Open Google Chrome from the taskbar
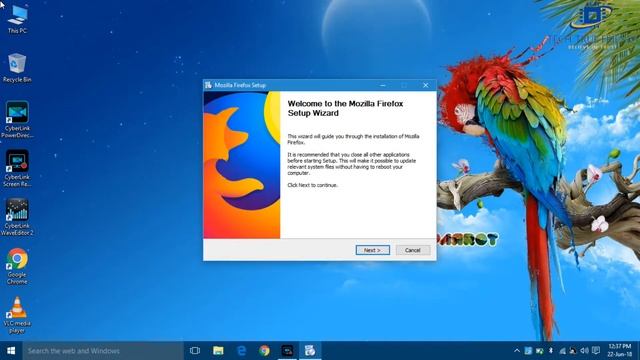 tap(264, 351)
